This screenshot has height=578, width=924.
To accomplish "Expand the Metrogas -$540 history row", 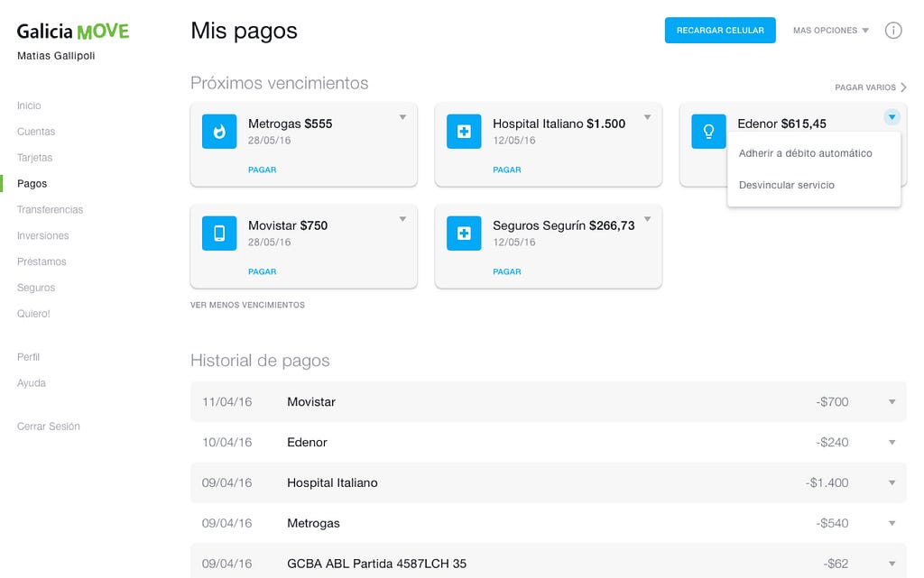I will tap(892, 523).
